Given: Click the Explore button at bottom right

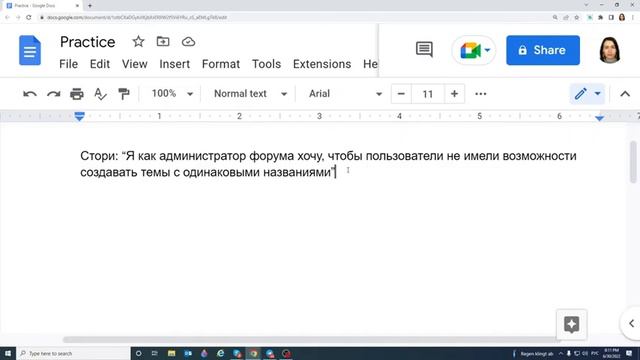Looking at the screenshot, I should point(571,324).
